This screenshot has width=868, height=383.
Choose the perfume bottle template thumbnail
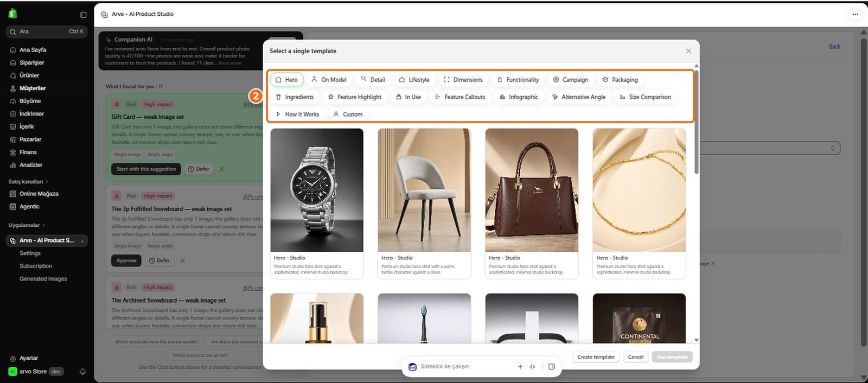pos(317,318)
